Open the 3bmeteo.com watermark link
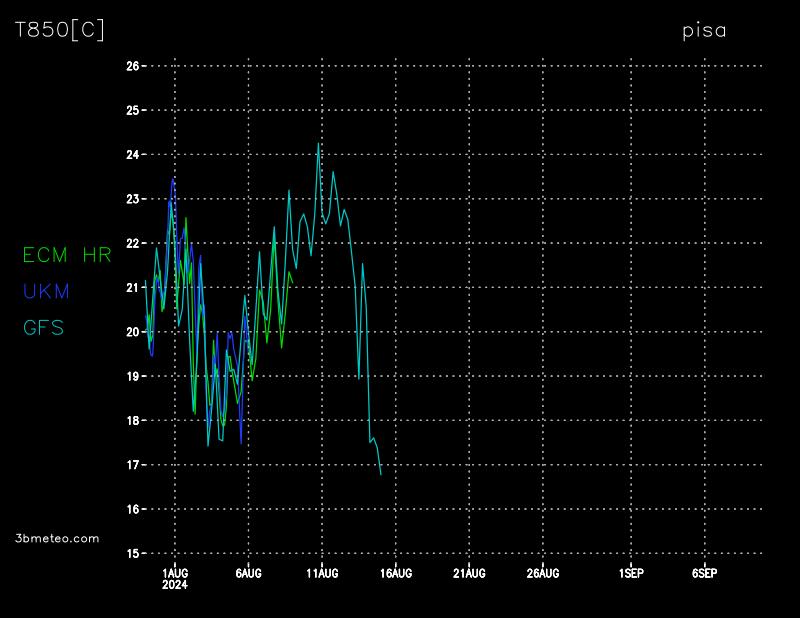The image size is (800, 618). pyautogui.click(x=58, y=538)
